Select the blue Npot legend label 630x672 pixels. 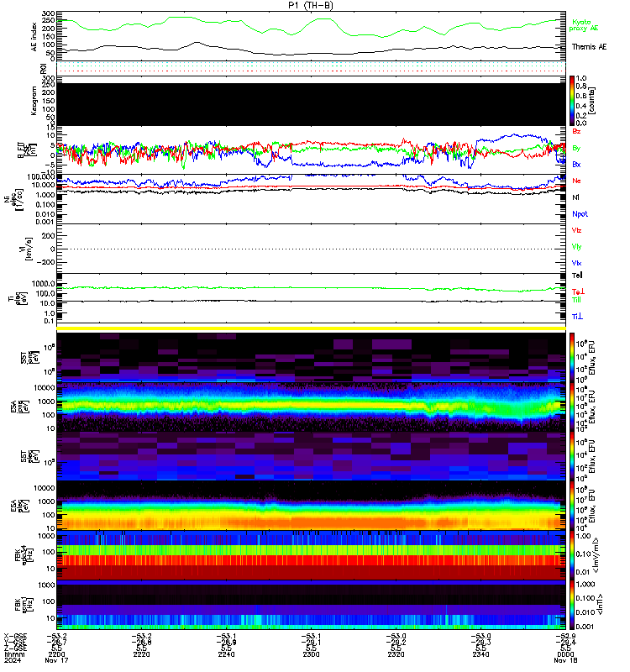point(580,214)
